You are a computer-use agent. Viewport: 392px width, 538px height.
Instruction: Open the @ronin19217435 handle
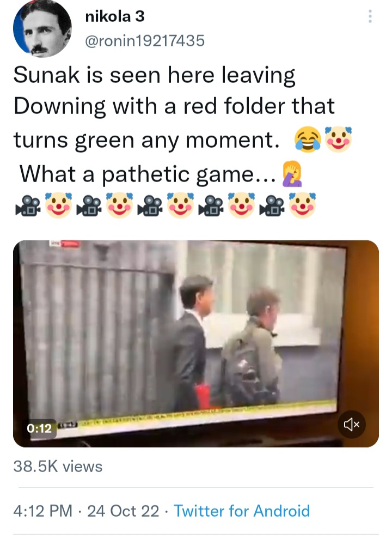(x=145, y=40)
